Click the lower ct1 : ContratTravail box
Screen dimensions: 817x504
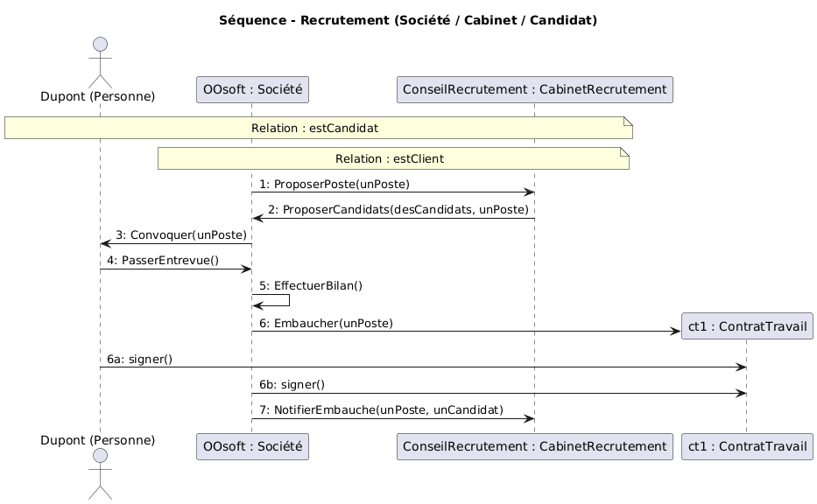click(x=747, y=446)
